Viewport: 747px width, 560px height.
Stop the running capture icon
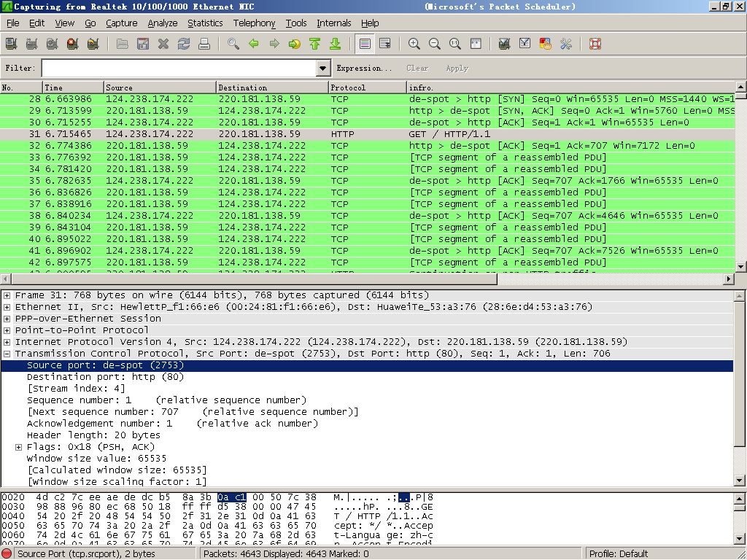pyautogui.click(x=73, y=44)
